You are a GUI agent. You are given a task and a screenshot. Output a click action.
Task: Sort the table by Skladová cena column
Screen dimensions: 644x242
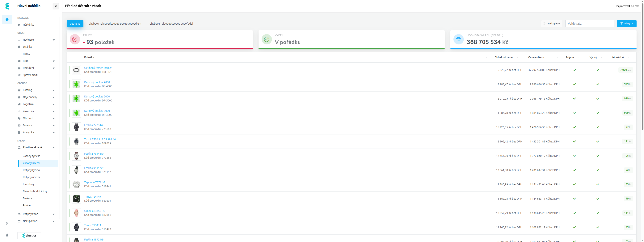[503, 57]
